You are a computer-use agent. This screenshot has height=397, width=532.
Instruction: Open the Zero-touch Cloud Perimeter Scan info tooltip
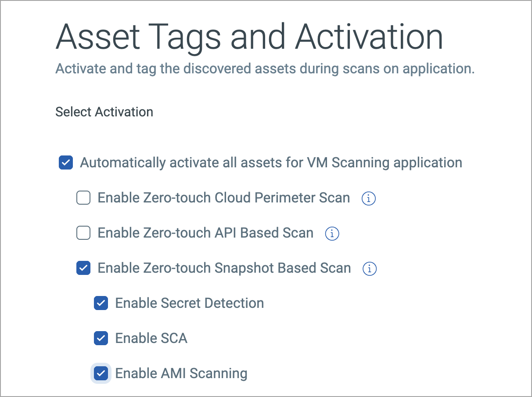(369, 198)
